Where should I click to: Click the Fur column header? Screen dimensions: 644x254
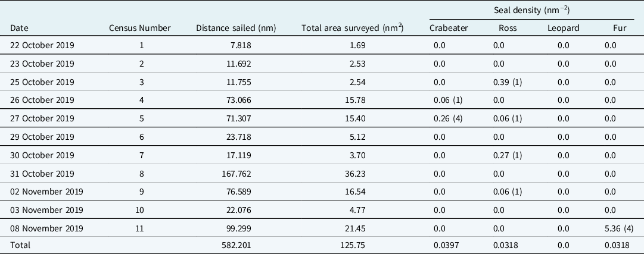tap(620, 28)
